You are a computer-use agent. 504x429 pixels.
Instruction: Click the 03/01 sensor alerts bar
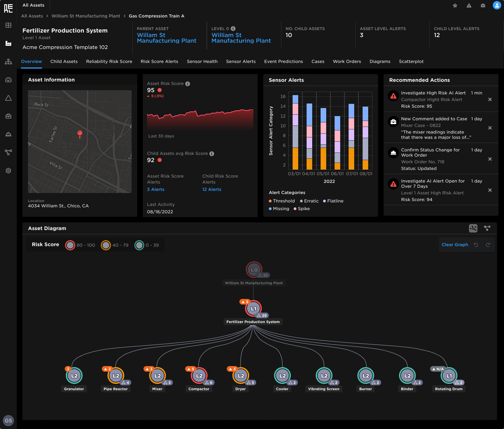pos(295,132)
